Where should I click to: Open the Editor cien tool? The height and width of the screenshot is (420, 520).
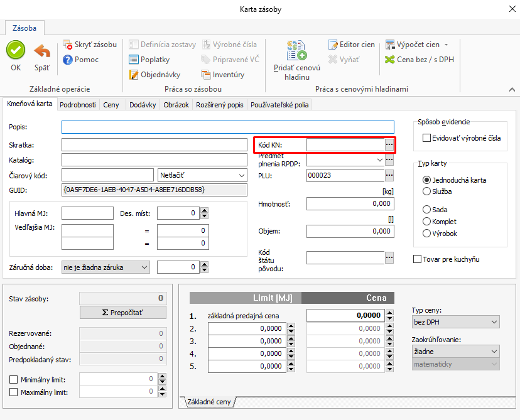click(x=352, y=45)
